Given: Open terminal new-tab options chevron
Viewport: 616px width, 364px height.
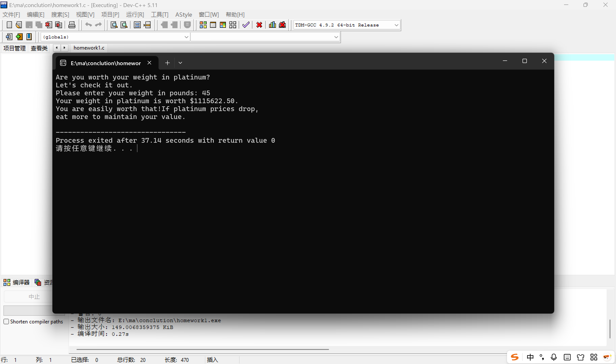Looking at the screenshot, I should pos(180,63).
